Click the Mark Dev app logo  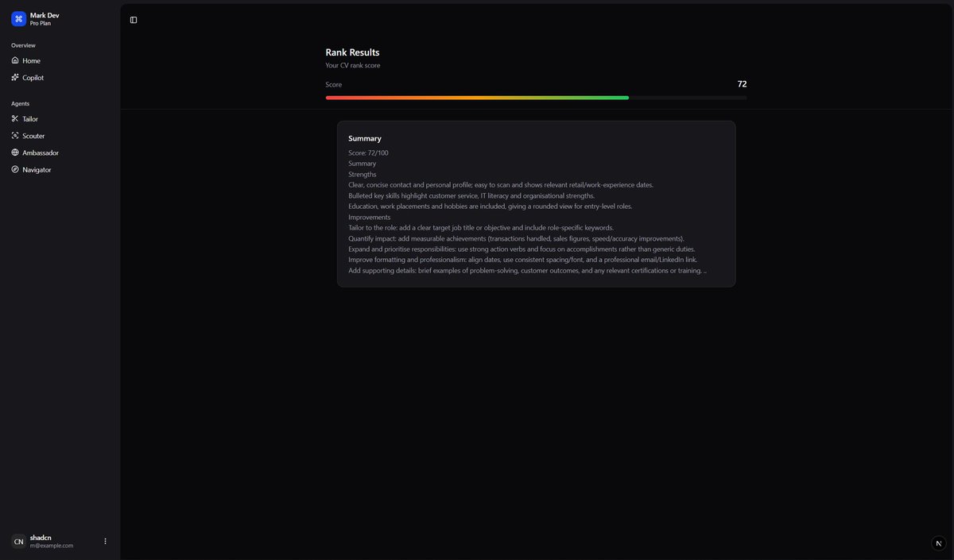click(x=17, y=17)
